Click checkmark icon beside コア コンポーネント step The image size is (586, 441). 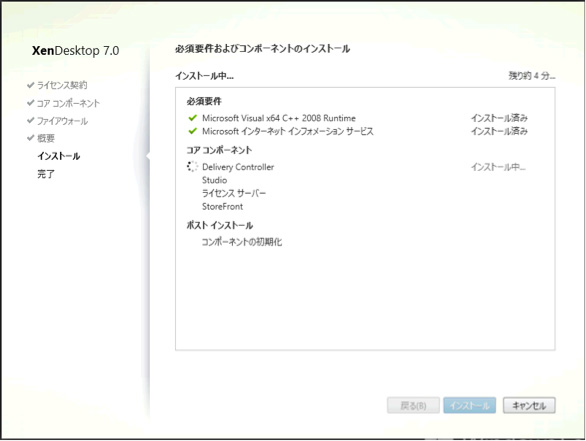coord(31,103)
